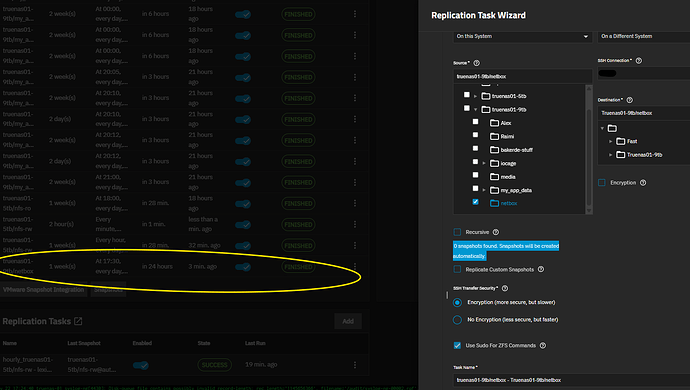Check the truenas01-9tb dataset checkbox

466,108
